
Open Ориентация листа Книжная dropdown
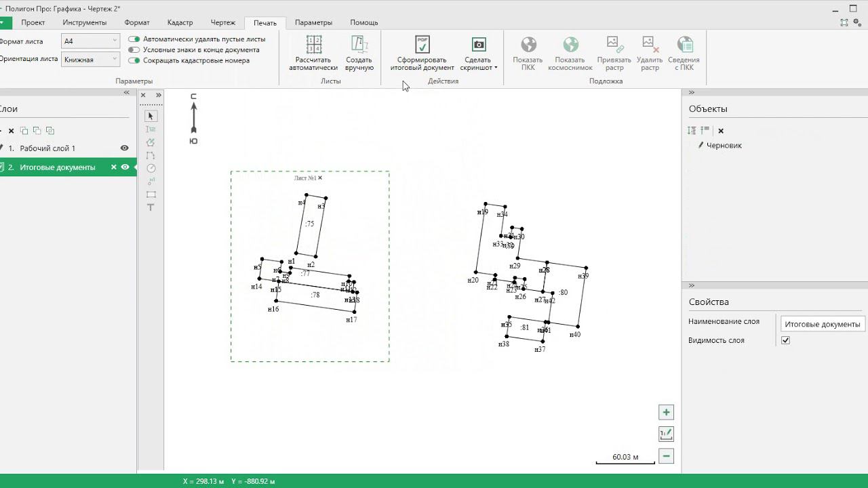(x=90, y=60)
